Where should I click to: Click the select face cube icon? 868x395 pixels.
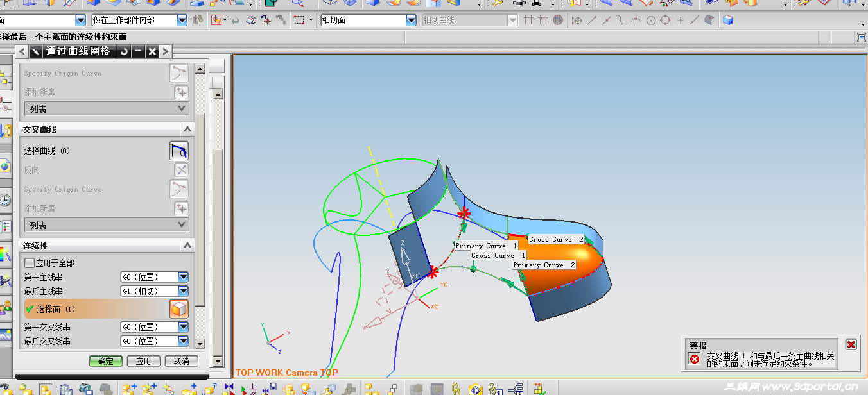[x=179, y=309]
